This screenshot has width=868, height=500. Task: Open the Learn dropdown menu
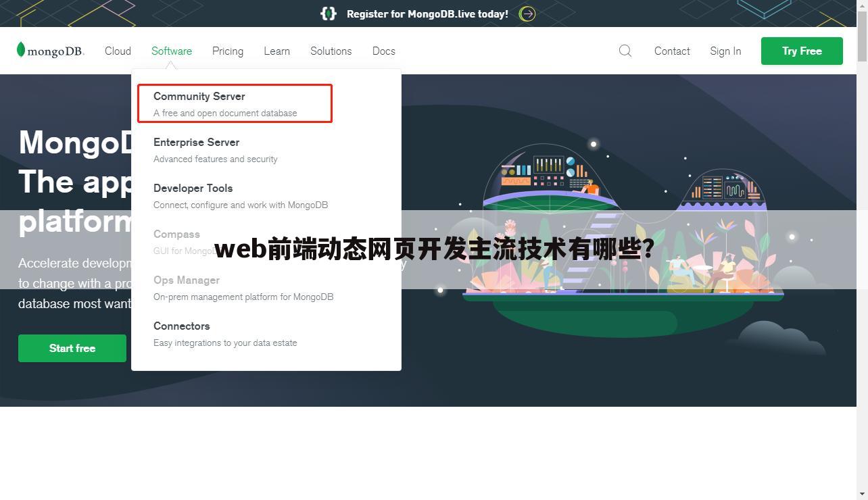pos(276,51)
